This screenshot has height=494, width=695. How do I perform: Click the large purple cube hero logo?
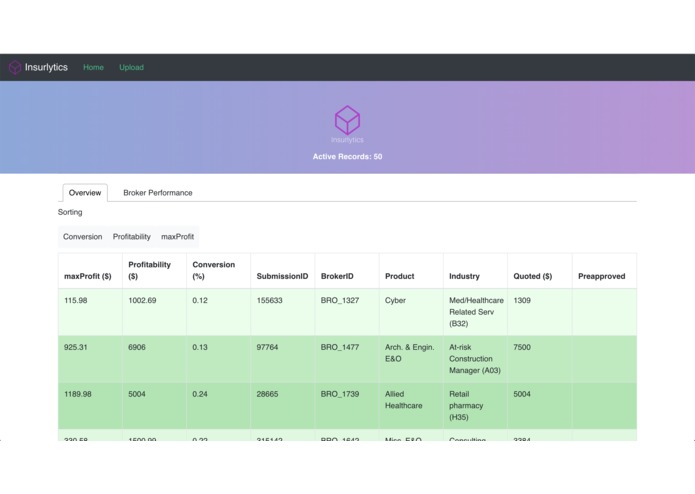347,120
